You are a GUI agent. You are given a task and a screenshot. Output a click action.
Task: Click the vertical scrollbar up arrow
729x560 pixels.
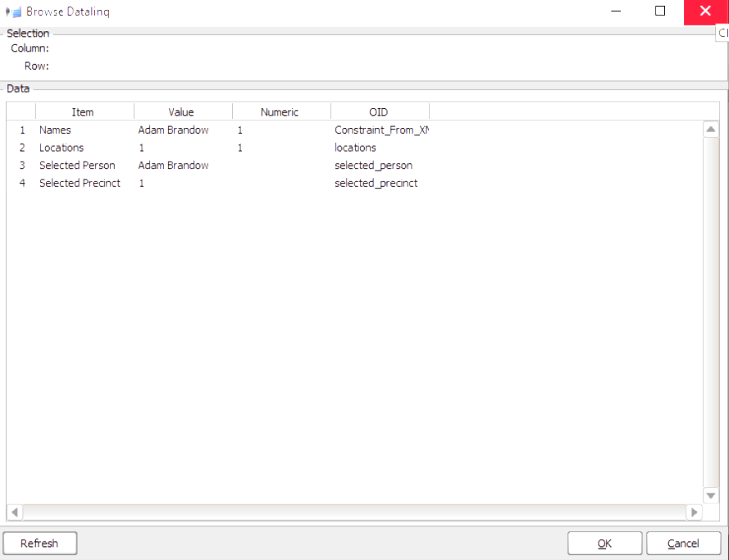[710, 130]
